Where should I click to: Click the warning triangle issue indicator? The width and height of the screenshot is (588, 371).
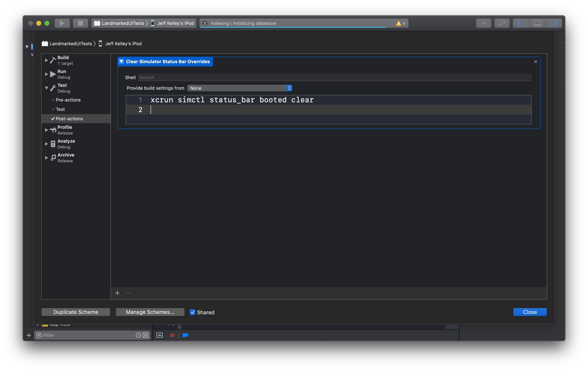click(x=398, y=23)
